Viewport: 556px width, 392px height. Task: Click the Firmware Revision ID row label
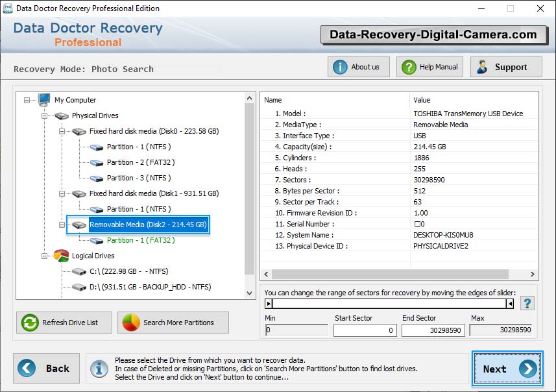316,214
